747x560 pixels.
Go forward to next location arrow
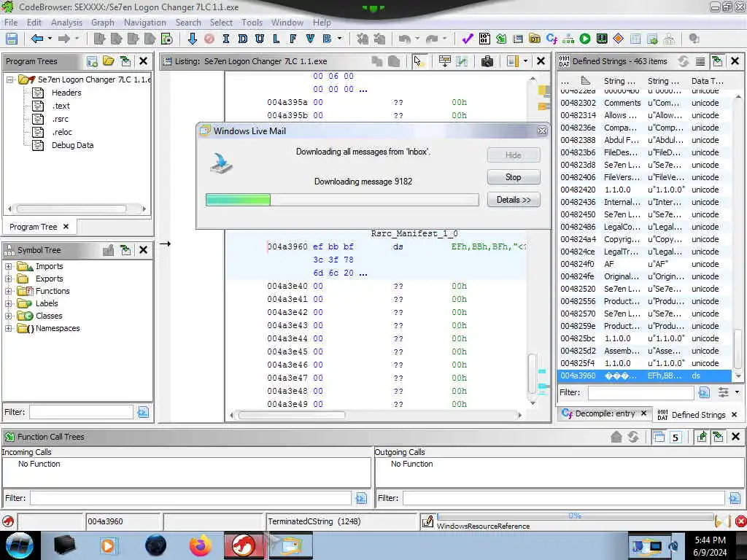[x=64, y=39]
